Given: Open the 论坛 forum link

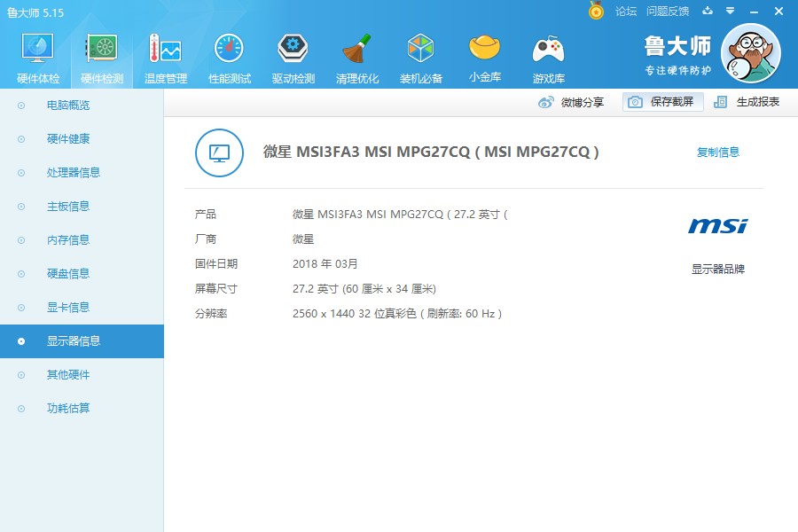Looking at the screenshot, I should (x=629, y=12).
